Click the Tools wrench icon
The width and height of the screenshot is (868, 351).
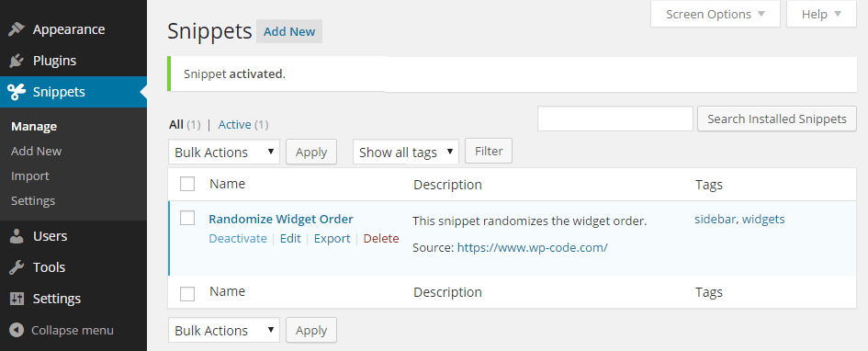tap(17, 267)
